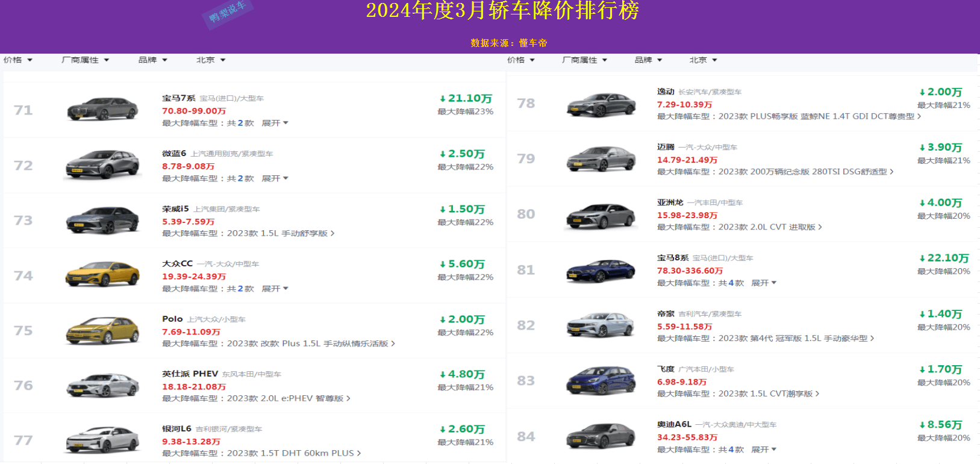Expand the 宝马7系 model list with 展开
980x464 pixels.
point(275,123)
